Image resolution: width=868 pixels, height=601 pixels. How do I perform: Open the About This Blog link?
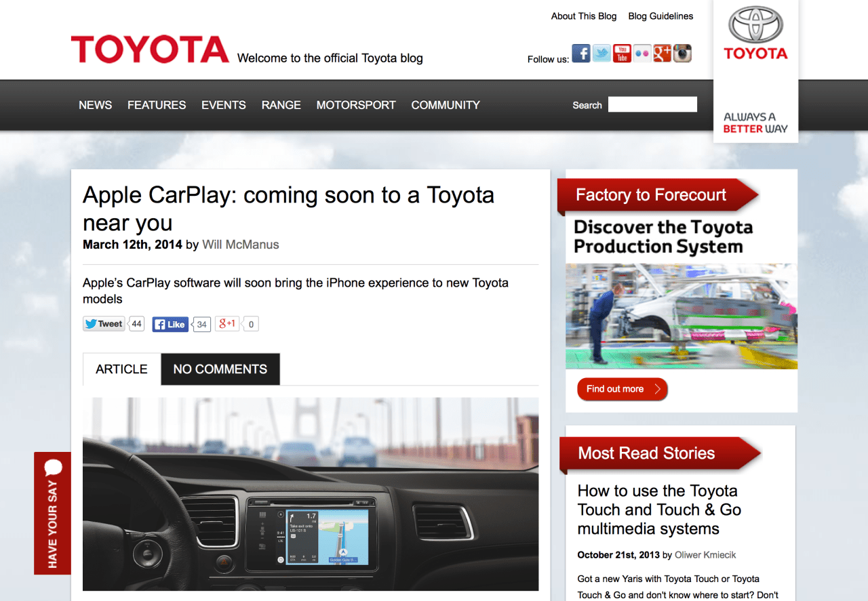pyautogui.click(x=584, y=16)
